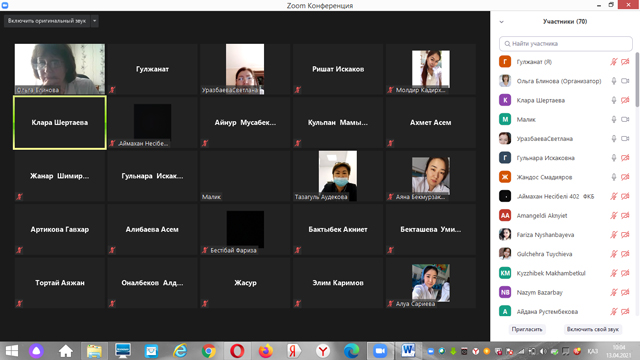
Task: Click УразбаеваСветлана's camera icon in list
Action: (625, 139)
